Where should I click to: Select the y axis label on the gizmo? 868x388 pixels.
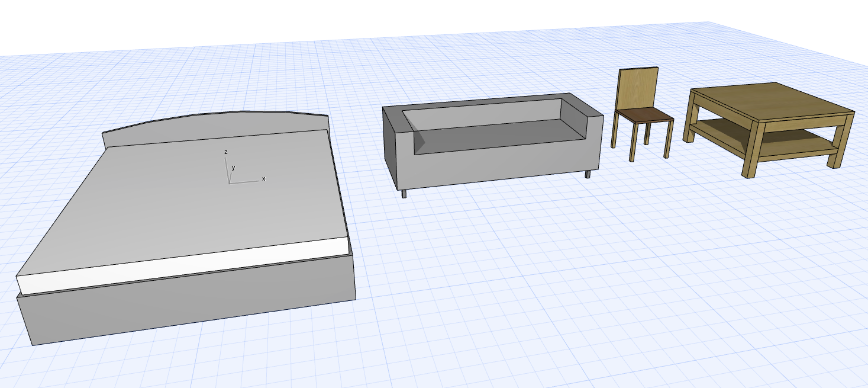(233, 168)
